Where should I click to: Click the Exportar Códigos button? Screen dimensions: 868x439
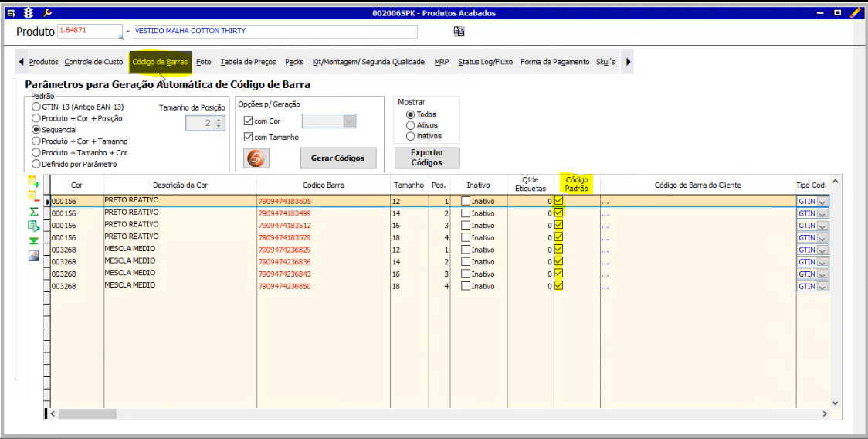coord(426,158)
